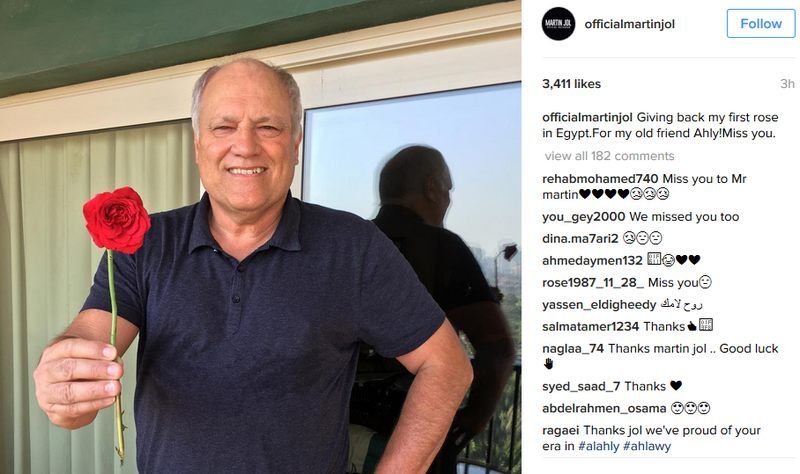Visit dina.ma7ari2 profile
The width and height of the screenshot is (800, 474).
pyautogui.click(x=580, y=239)
